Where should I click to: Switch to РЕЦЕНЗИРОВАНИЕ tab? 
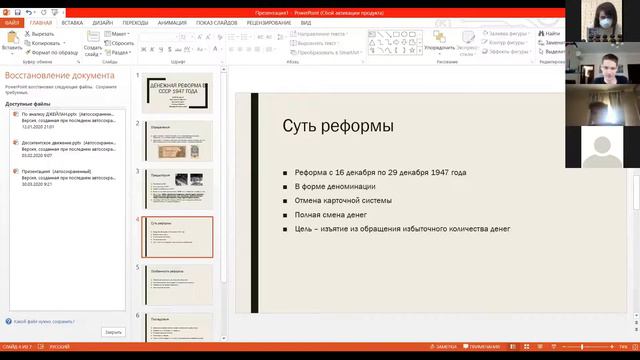[269, 23]
